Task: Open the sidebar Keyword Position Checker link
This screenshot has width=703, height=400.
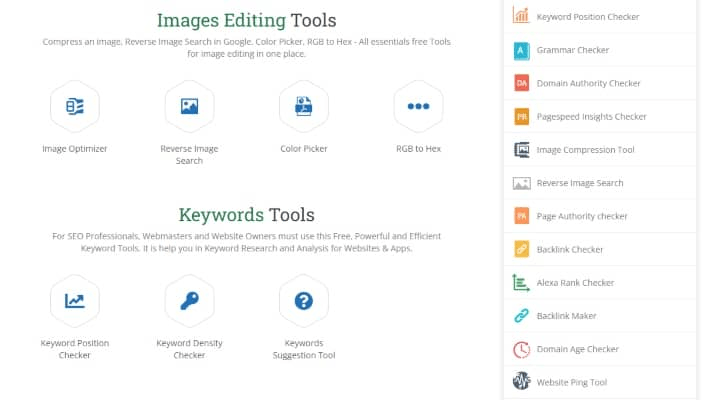Action: point(588,17)
